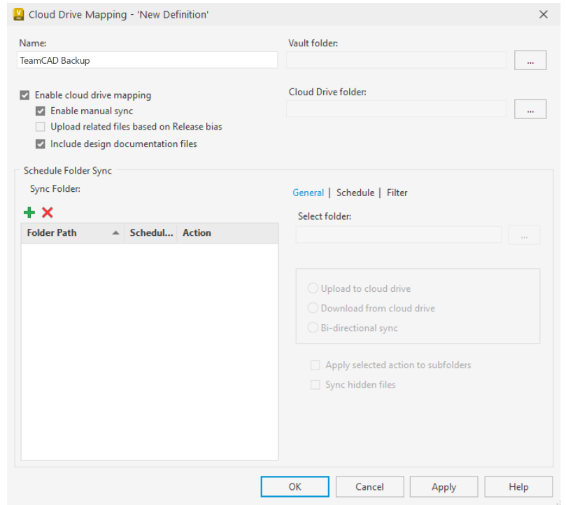Screen dimensions: 566x505
Task: Click the OK button
Action: pos(295,487)
